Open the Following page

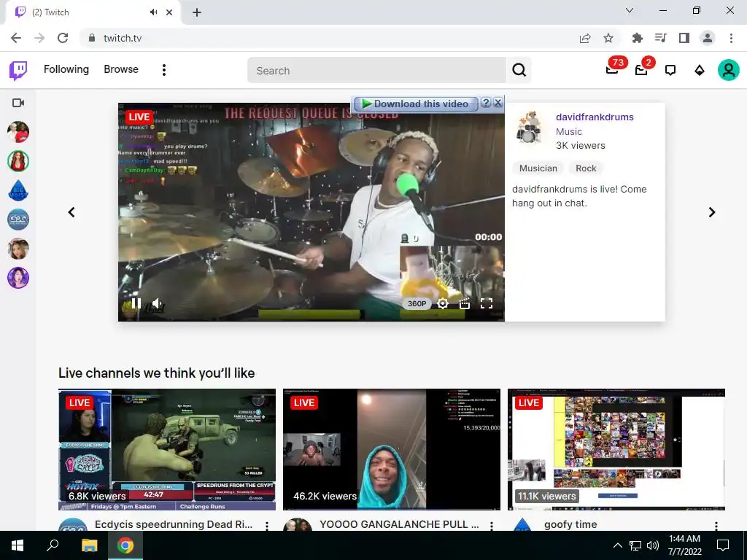[66, 69]
